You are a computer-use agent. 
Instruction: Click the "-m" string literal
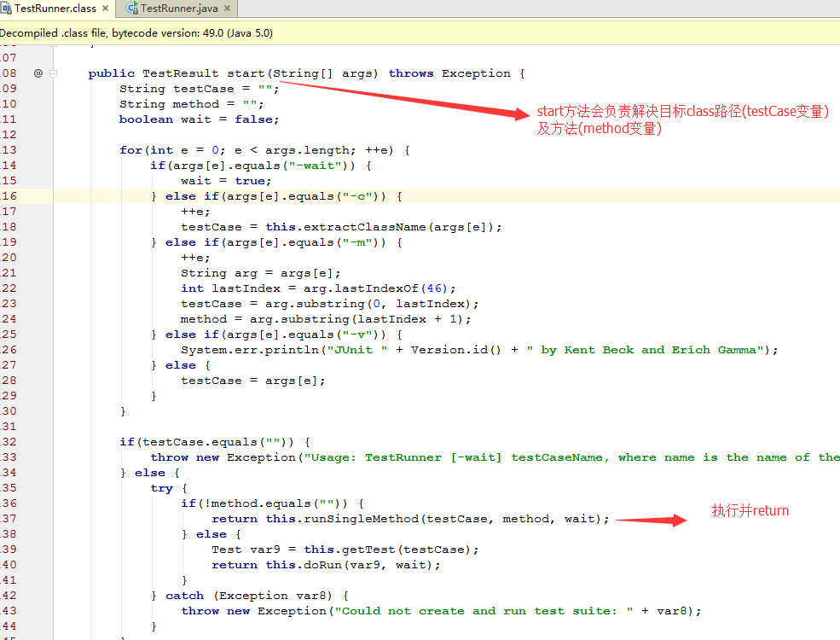357,242
